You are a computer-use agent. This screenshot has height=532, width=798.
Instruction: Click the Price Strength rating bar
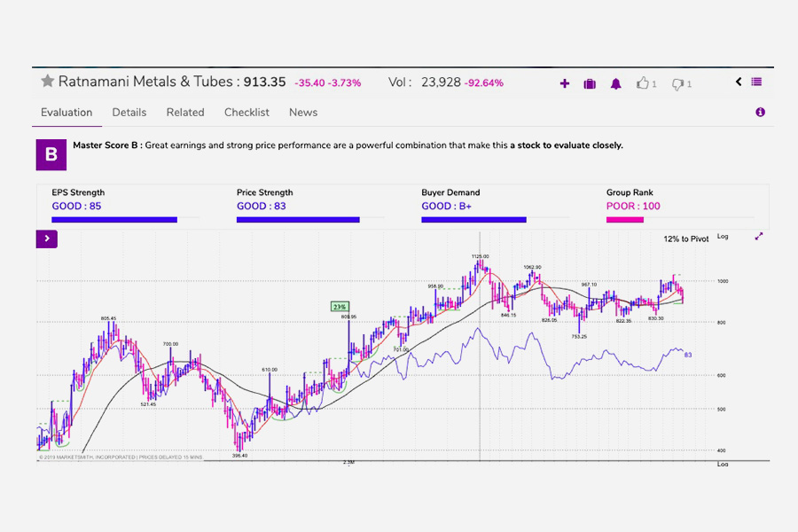coord(298,220)
